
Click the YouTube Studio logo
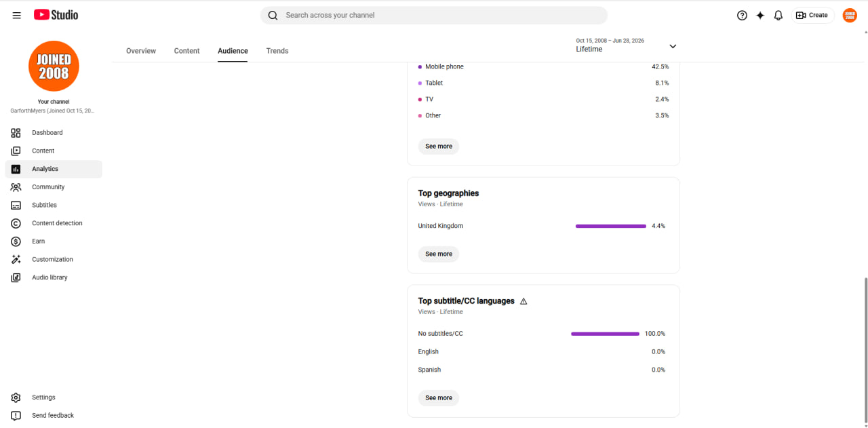pyautogui.click(x=56, y=15)
